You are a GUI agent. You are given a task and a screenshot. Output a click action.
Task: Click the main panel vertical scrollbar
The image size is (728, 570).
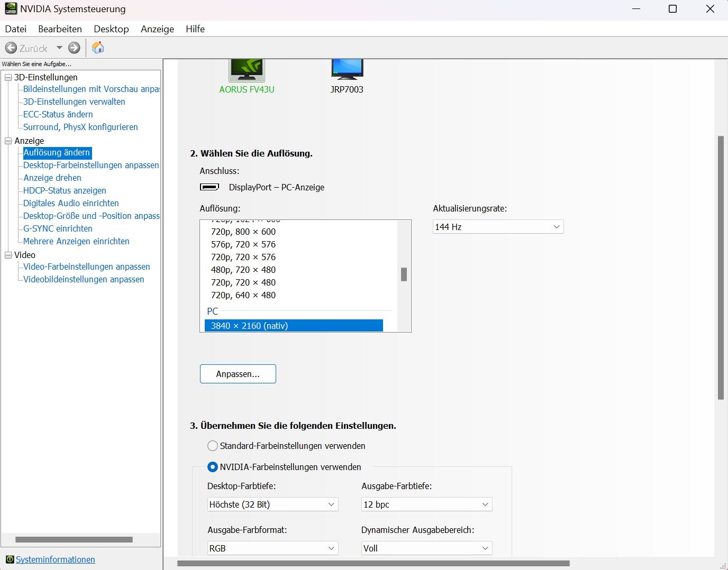pyautogui.click(x=721, y=268)
